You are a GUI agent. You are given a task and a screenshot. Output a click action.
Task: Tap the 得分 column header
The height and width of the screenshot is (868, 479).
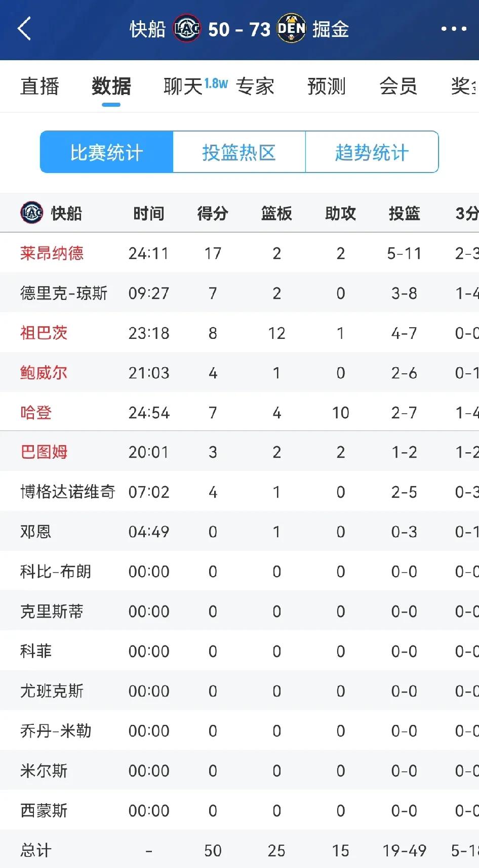(x=213, y=213)
